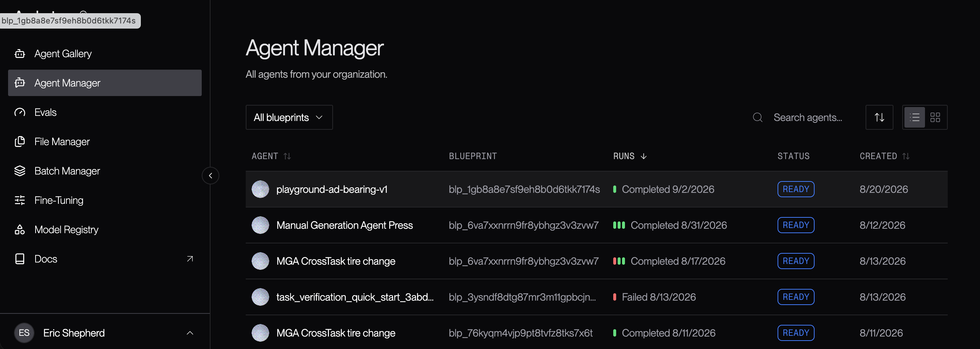Click the Docs external link arrow
Image resolution: width=980 pixels, height=349 pixels.
click(x=190, y=259)
